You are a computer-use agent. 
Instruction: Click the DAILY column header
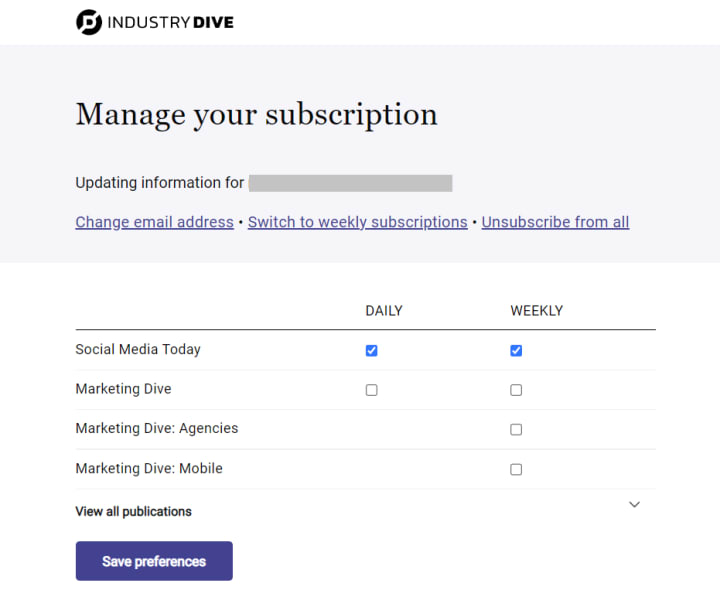tap(384, 311)
